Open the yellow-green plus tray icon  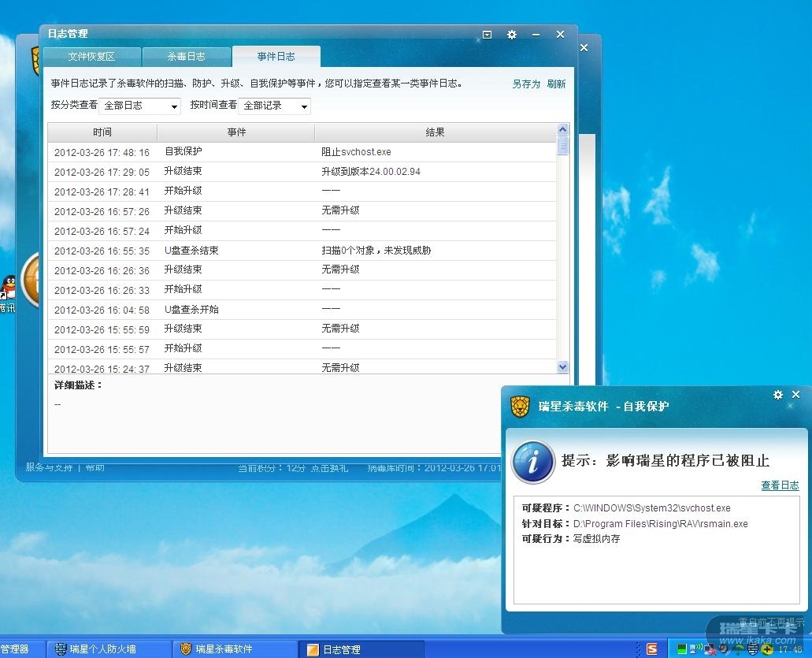[x=767, y=649]
